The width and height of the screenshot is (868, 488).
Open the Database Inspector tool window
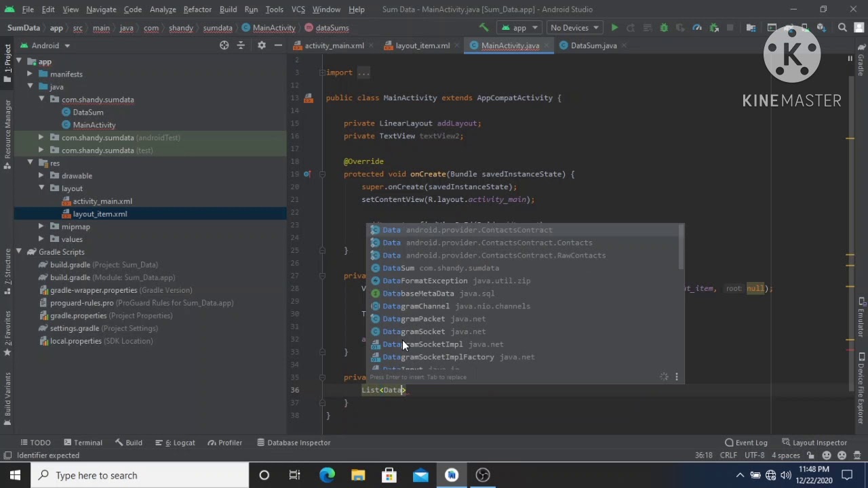click(294, 443)
